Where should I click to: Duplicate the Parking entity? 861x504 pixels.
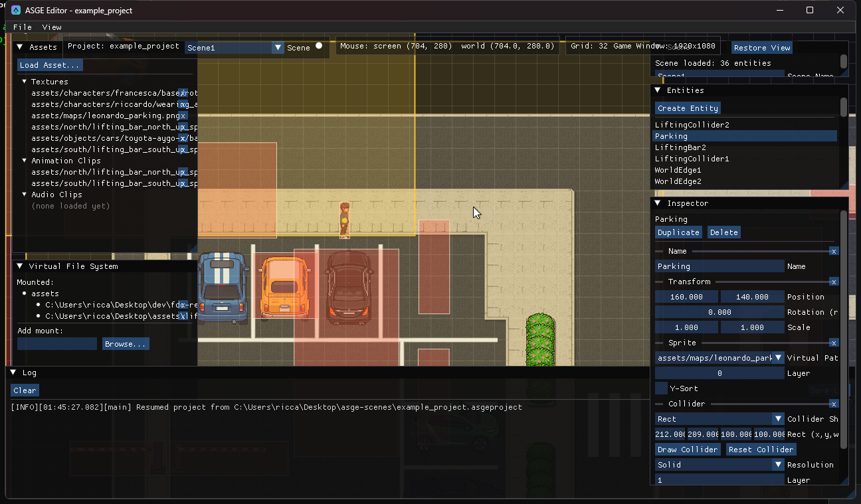click(x=678, y=232)
